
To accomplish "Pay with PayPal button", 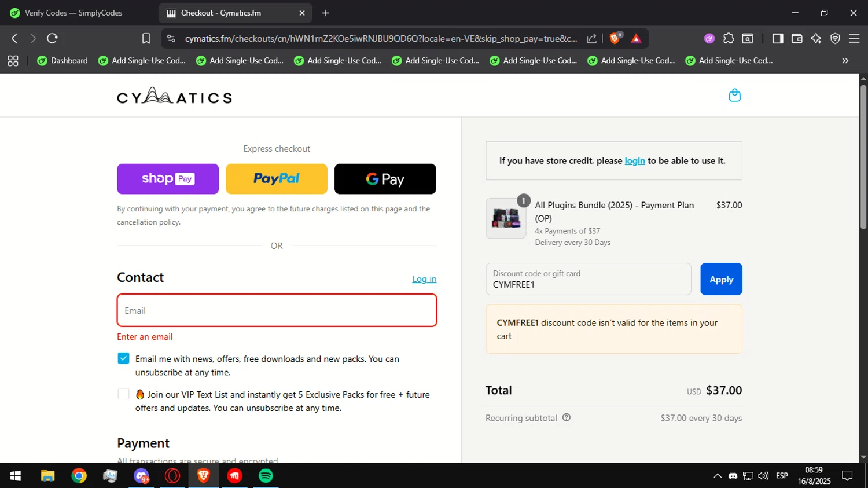I will click(277, 179).
